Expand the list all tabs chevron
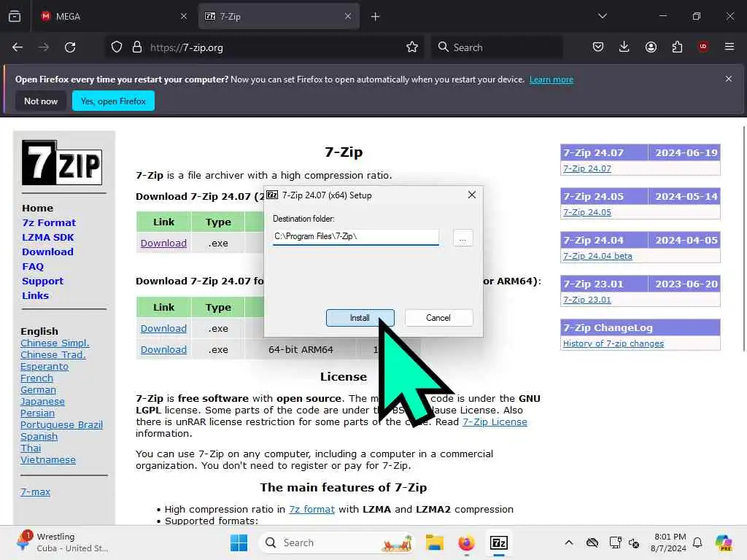This screenshot has width=747, height=560. pyautogui.click(x=603, y=16)
